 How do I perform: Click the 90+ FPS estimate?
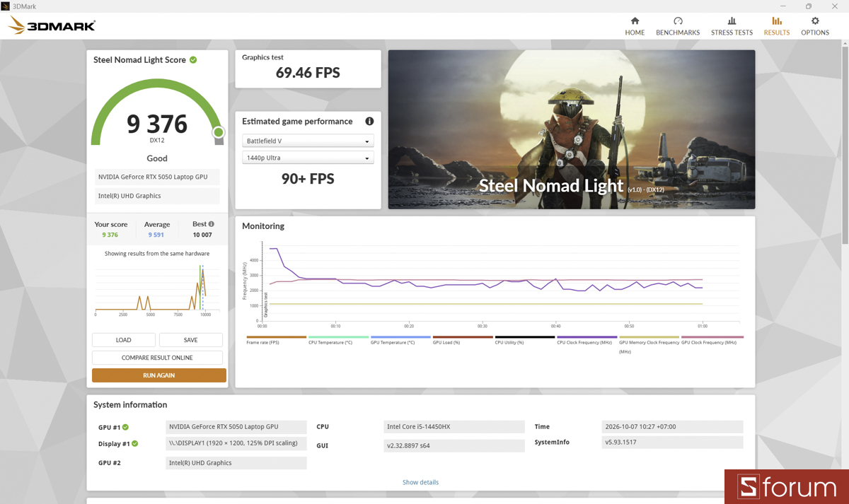[308, 179]
